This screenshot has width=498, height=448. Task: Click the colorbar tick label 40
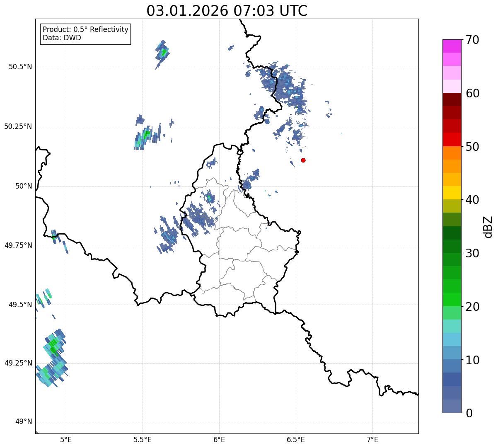pyautogui.click(x=473, y=200)
